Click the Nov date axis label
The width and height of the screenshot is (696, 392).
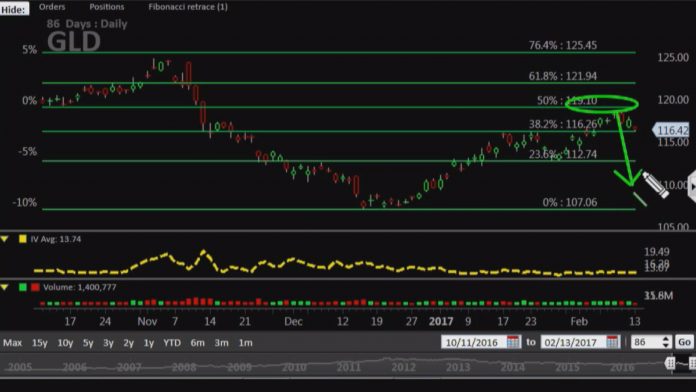pyautogui.click(x=147, y=321)
